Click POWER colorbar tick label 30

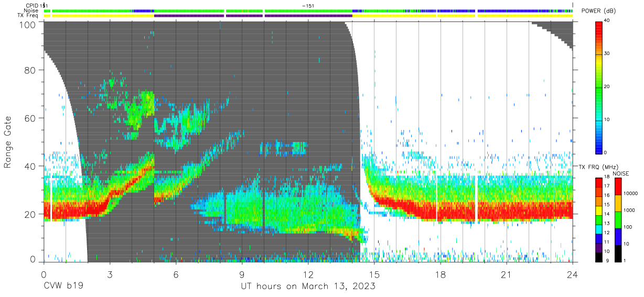tap(607, 53)
